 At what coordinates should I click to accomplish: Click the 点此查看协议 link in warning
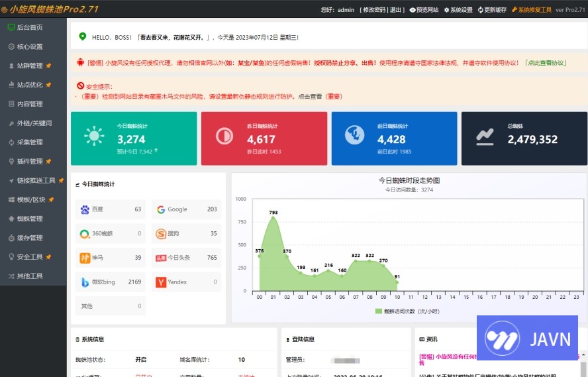[x=546, y=63]
